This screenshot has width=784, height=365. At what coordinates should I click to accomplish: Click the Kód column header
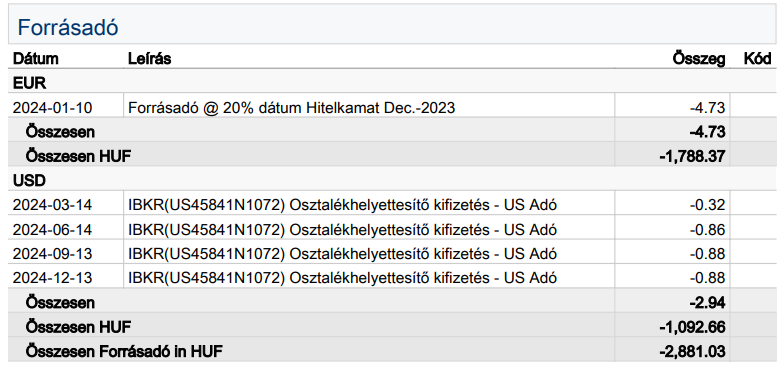tap(758, 58)
